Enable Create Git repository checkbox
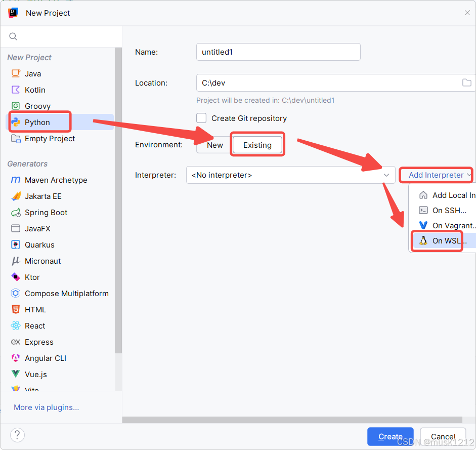The height and width of the screenshot is (450, 476). [x=201, y=118]
